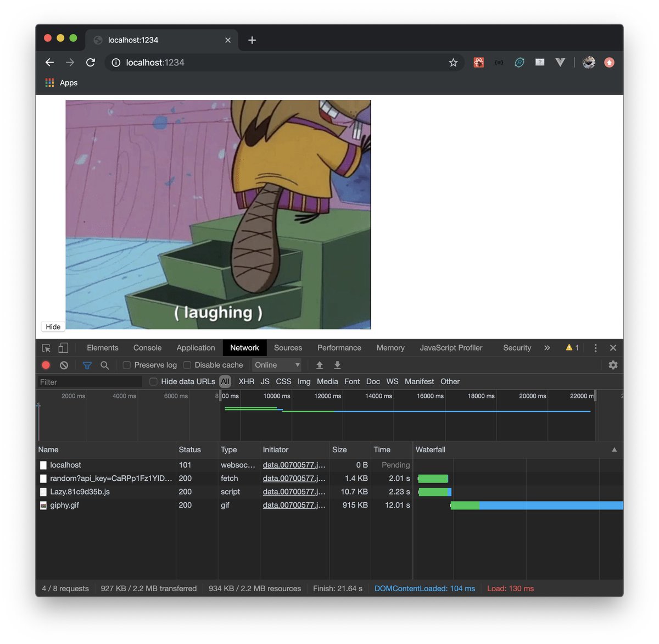Open network settings via gear icon
The image size is (659, 644).
click(x=613, y=364)
